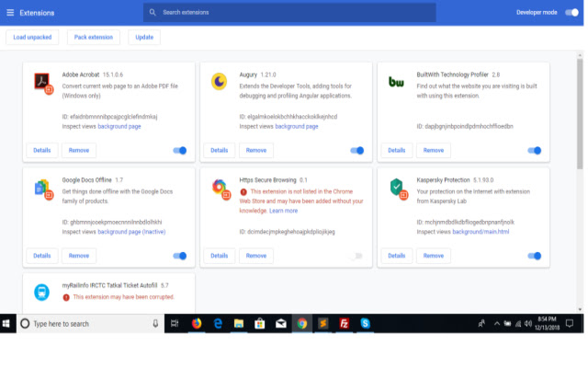Click the Load unpacked button
The height and width of the screenshot is (368, 588).
point(32,37)
